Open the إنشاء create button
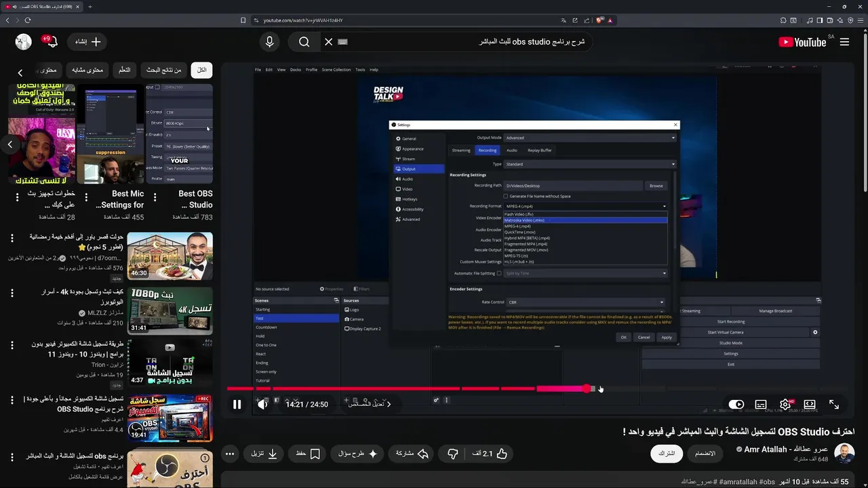This screenshot has width=868, height=488. click(x=87, y=42)
